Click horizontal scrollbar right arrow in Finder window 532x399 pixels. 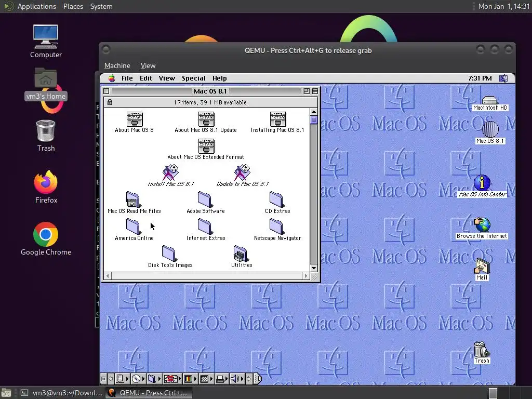pos(305,276)
